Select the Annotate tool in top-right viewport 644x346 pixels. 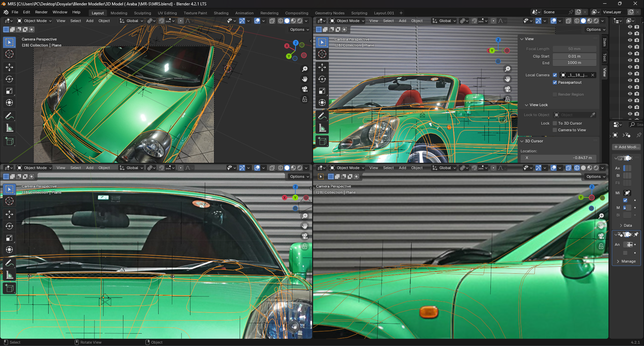pyautogui.click(x=322, y=116)
